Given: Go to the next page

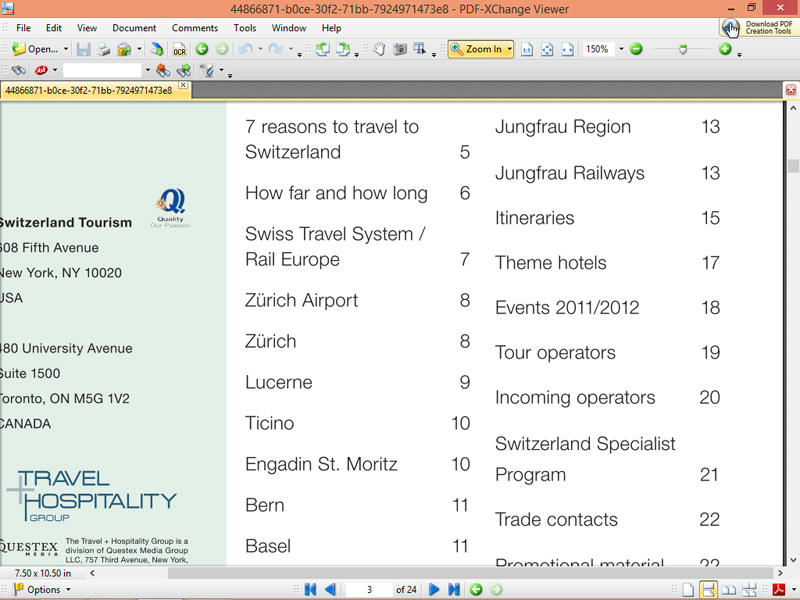Looking at the screenshot, I should (434, 590).
